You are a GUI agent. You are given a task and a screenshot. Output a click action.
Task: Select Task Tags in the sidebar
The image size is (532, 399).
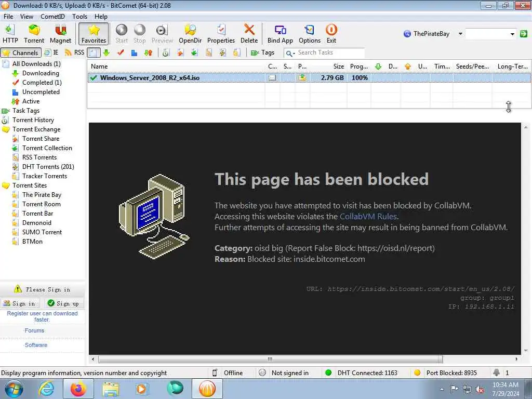[x=26, y=111]
